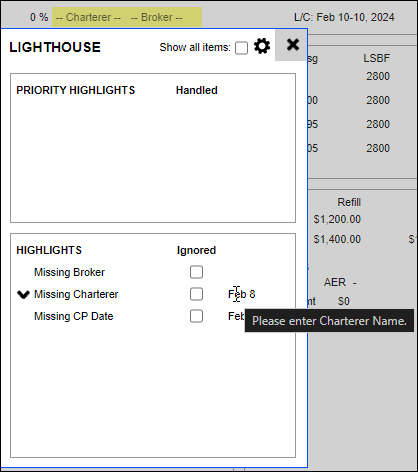Collapse the Missing Charterer chevron
Viewport: 418px width, 472px height.
point(23,294)
